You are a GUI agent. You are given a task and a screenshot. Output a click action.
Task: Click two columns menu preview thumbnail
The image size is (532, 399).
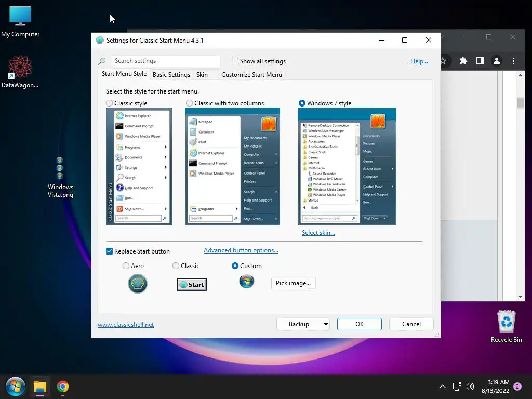pos(232,166)
